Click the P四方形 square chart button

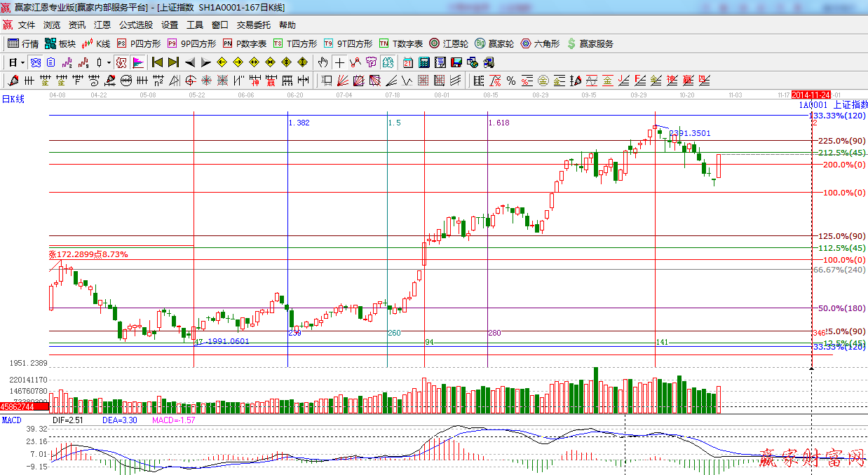coord(139,43)
